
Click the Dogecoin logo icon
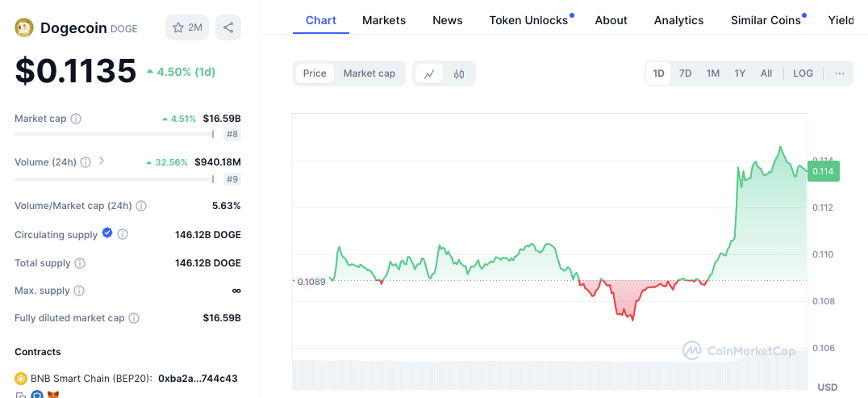pos(24,27)
